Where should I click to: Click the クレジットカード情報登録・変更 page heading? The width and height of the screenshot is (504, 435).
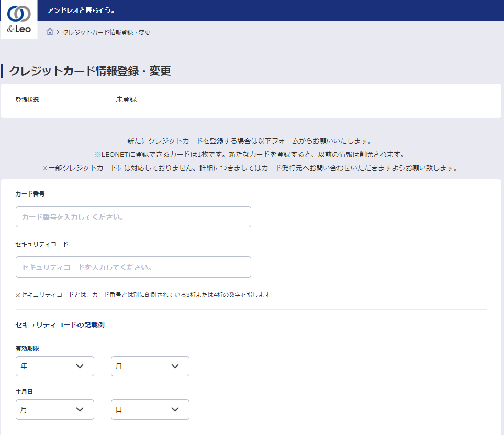[90, 71]
